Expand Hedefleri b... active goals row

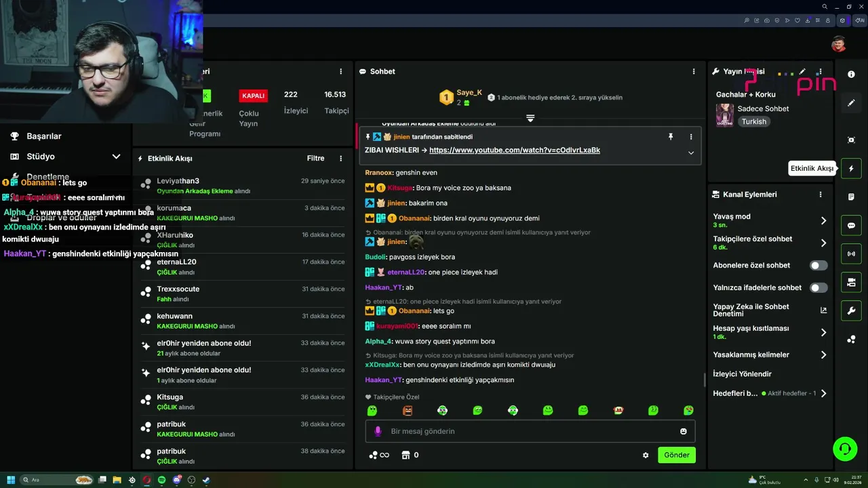point(823,393)
